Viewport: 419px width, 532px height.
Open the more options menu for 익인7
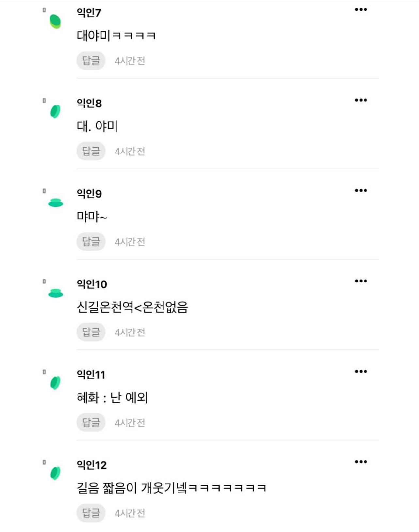(x=361, y=10)
